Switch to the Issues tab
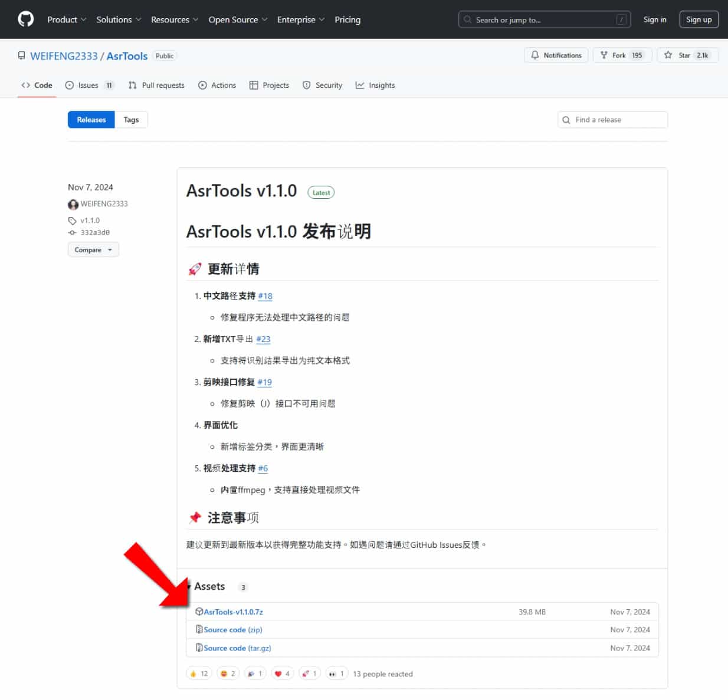This screenshot has height=700, width=728. coord(89,86)
